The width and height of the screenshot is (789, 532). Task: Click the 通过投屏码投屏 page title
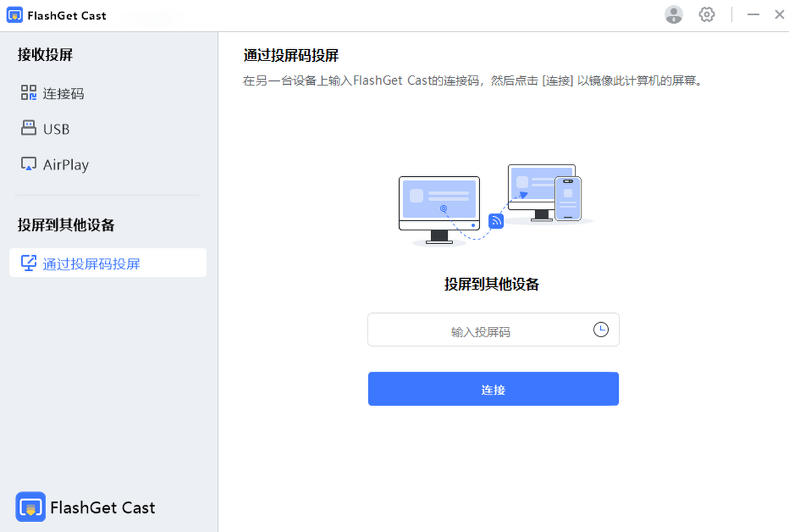coord(291,55)
